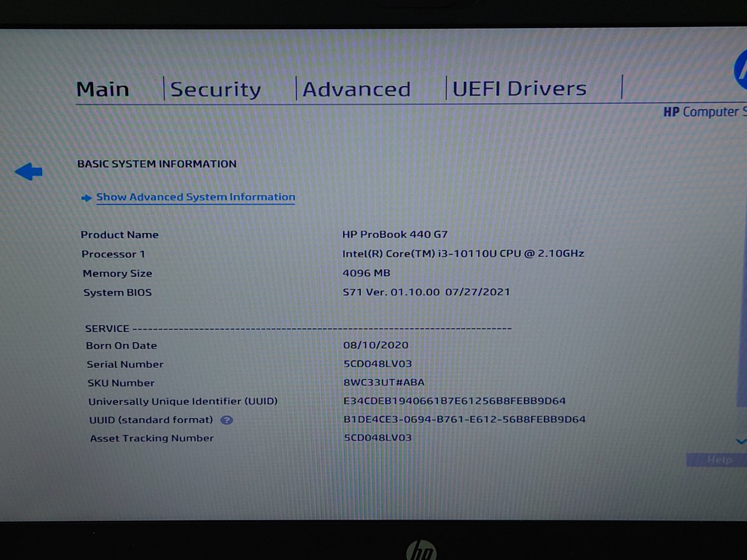Image resolution: width=747 pixels, height=560 pixels.
Task: Select the Memory Size label
Action: point(118,273)
